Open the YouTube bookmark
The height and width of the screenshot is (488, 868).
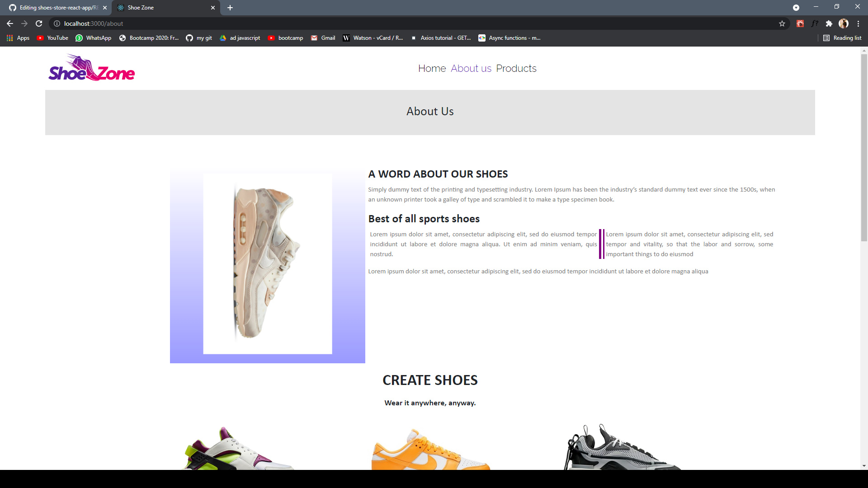(52, 38)
